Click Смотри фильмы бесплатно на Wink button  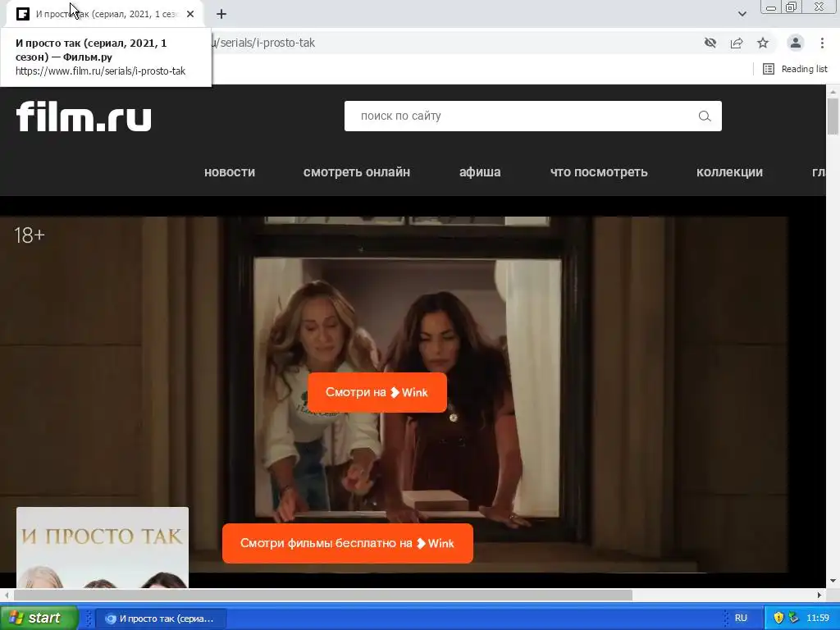(348, 543)
